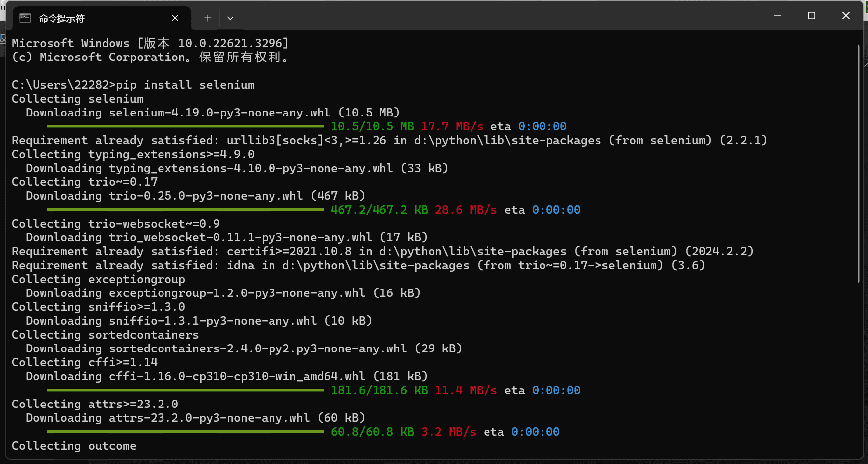Click 'Collecting typing_extensions>=4.9.0' line
Screen dimensions: 868x464
[x=133, y=154]
